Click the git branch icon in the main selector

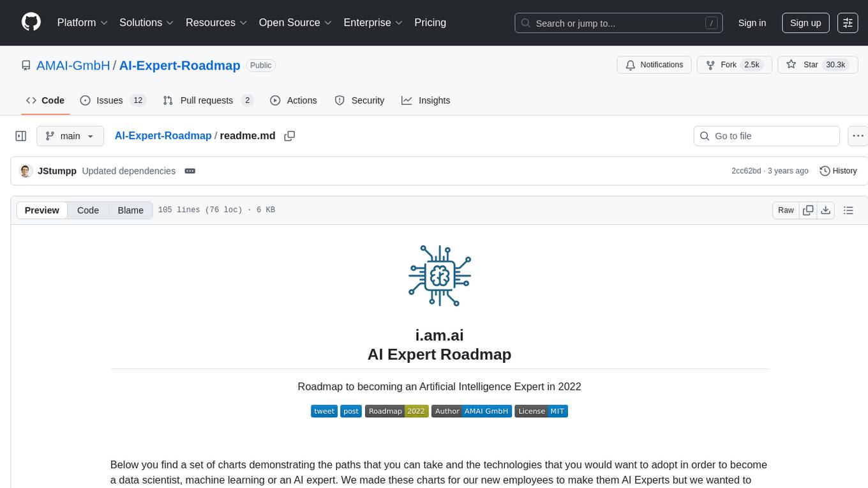[x=50, y=136]
